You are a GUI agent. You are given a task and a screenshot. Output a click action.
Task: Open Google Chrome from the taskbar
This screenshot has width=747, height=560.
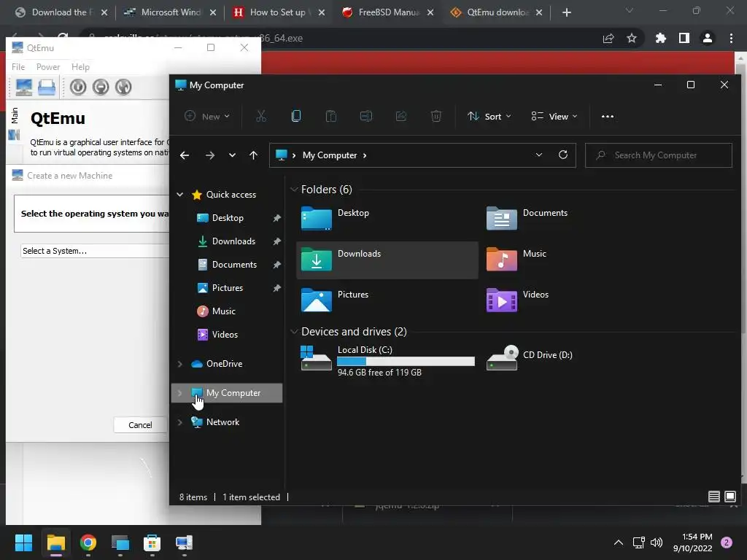coord(88,542)
